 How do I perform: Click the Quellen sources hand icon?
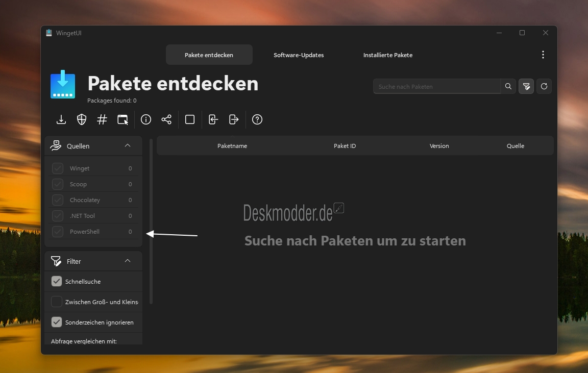56,145
